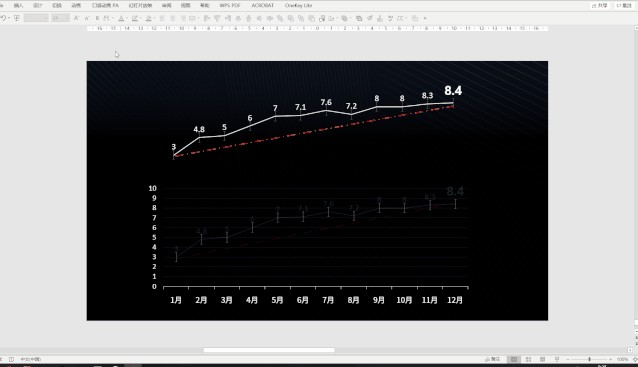The height and width of the screenshot is (367, 638).
Task: Select normal view button in status bar
Action: pyautogui.click(x=514, y=359)
